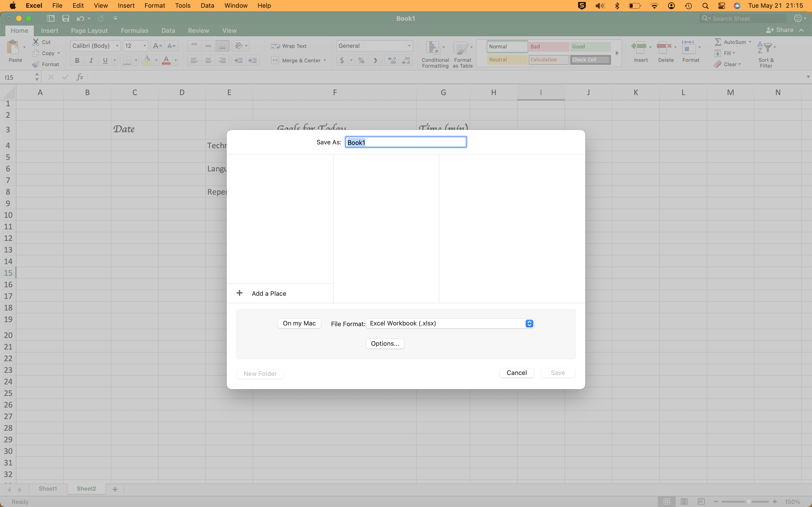This screenshot has height=507, width=812.
Task: Toggle Italic formatting button
Action: click(91, 60)
